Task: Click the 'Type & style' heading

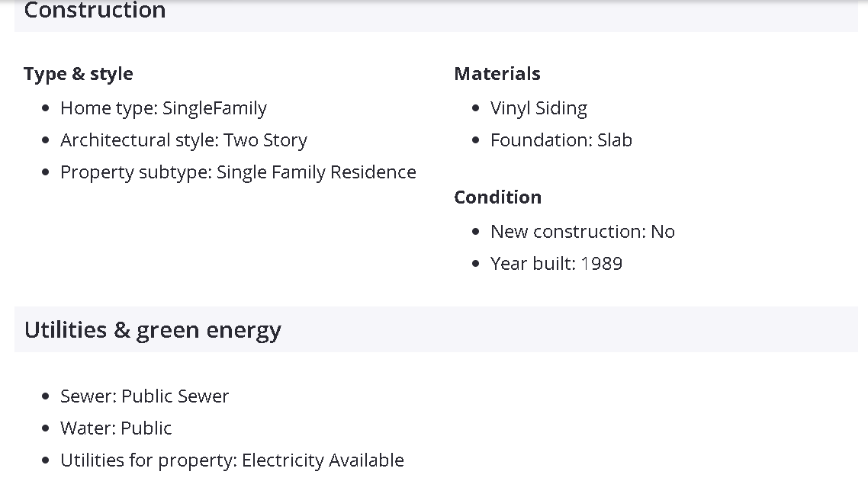Action: coord(79,74)
